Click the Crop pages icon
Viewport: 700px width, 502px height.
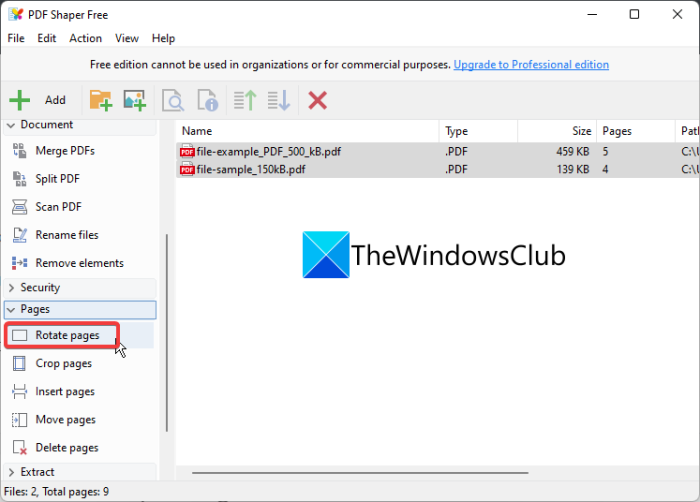(19, 363)
